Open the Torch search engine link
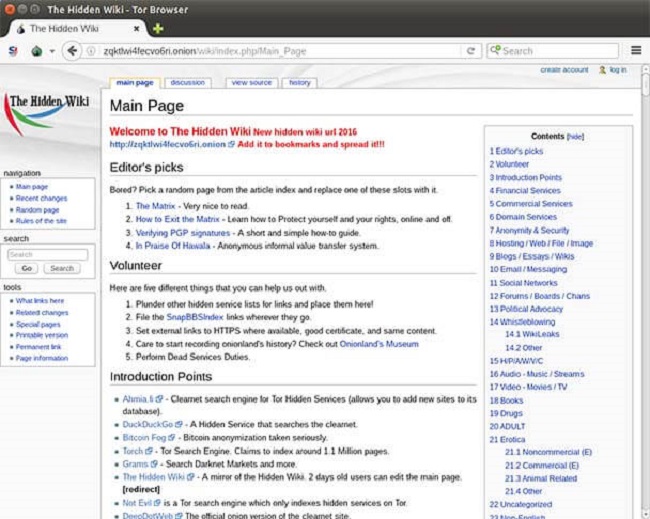Viewport: 650px width, 519px height. [133, 451]
